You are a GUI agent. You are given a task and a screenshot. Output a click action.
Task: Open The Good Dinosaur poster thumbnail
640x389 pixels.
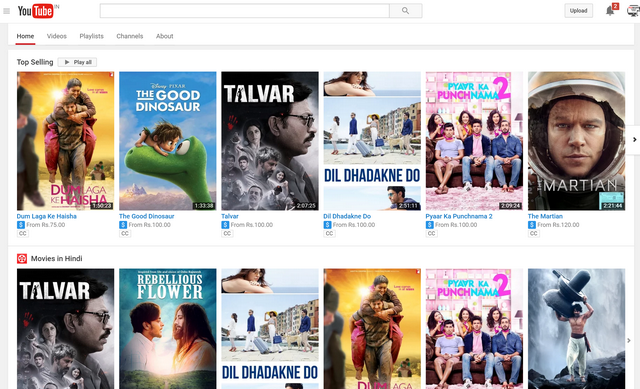point(167,141)
